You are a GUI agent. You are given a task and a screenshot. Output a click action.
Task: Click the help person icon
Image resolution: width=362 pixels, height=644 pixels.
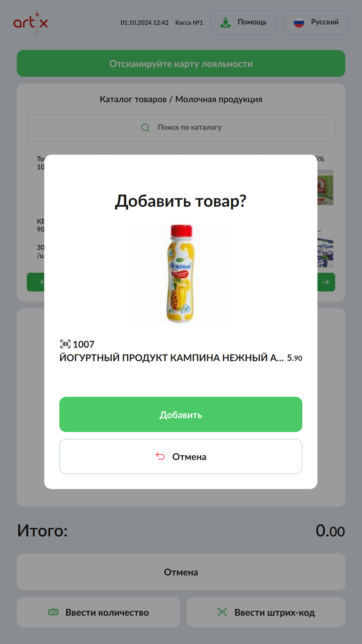pos(226,22)
